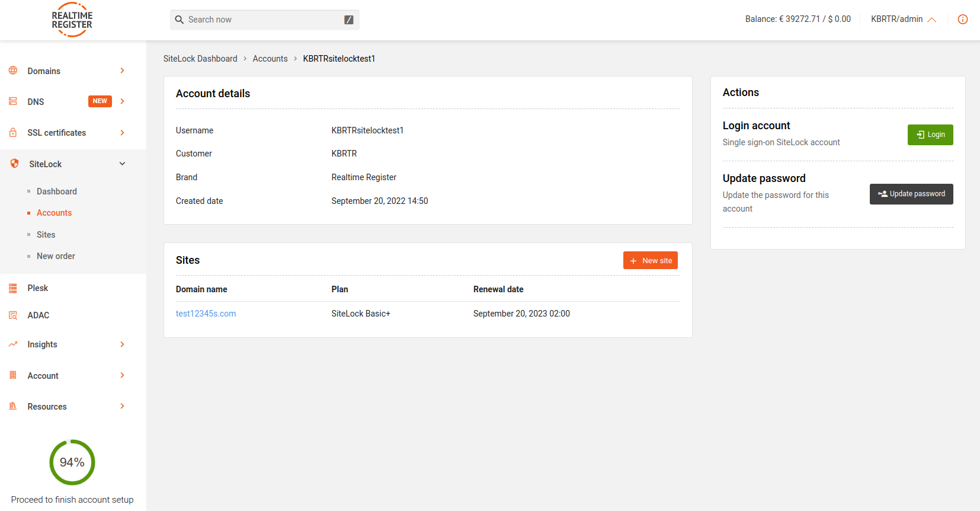Viewport: 980px width, 511px height.
Task: Collapse the SiteLock submenu chevron
Action: (123, 164)
